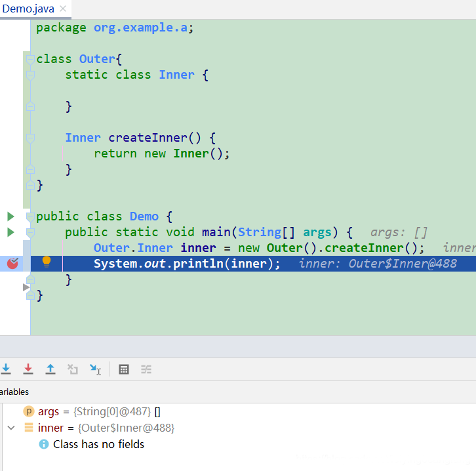Screen dimensions: 476x471
Task: Fold the createInner method block
Action: click(x=30, y=138)
